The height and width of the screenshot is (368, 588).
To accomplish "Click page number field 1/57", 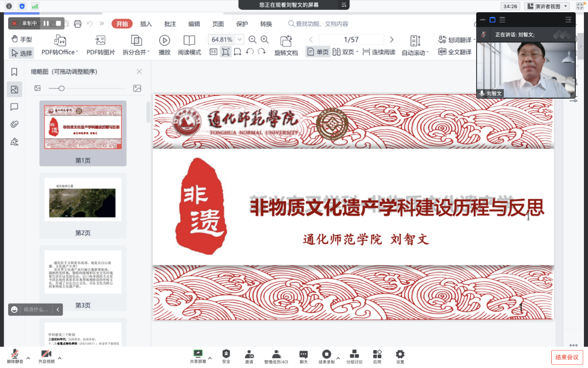I will [351, 39].
